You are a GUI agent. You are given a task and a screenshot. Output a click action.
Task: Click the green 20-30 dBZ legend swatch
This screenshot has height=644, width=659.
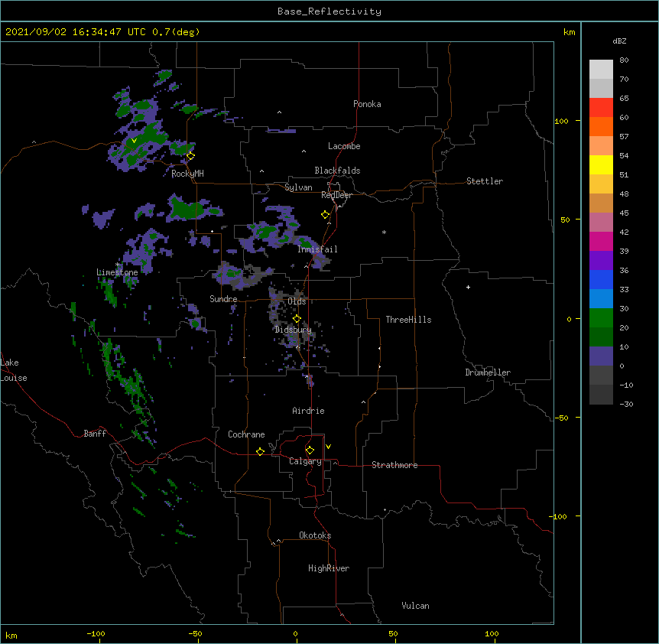point(601,318)
